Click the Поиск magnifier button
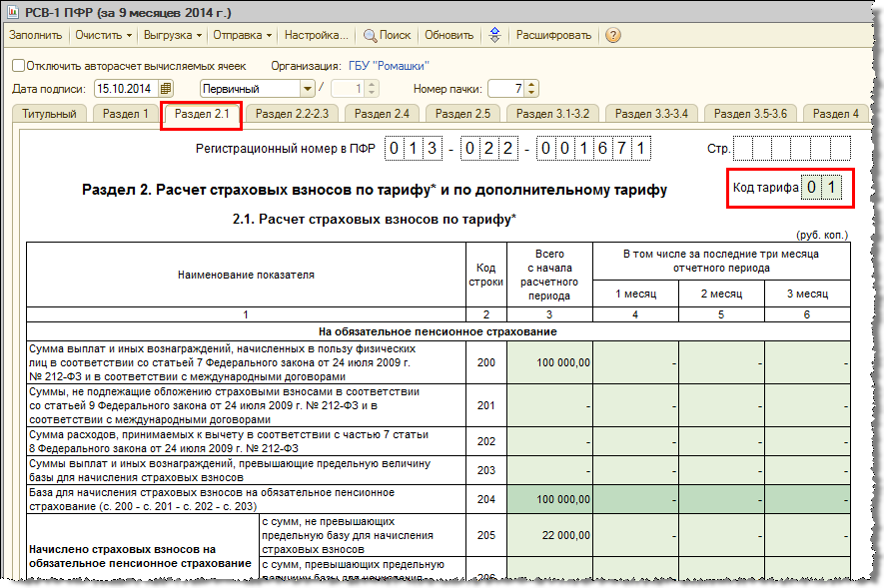This screenshot has width=884, height=588. (388, 35)
